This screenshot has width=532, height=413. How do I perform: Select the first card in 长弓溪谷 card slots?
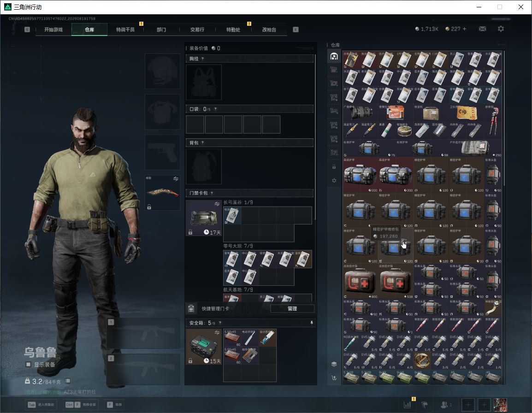click(232, 216)
